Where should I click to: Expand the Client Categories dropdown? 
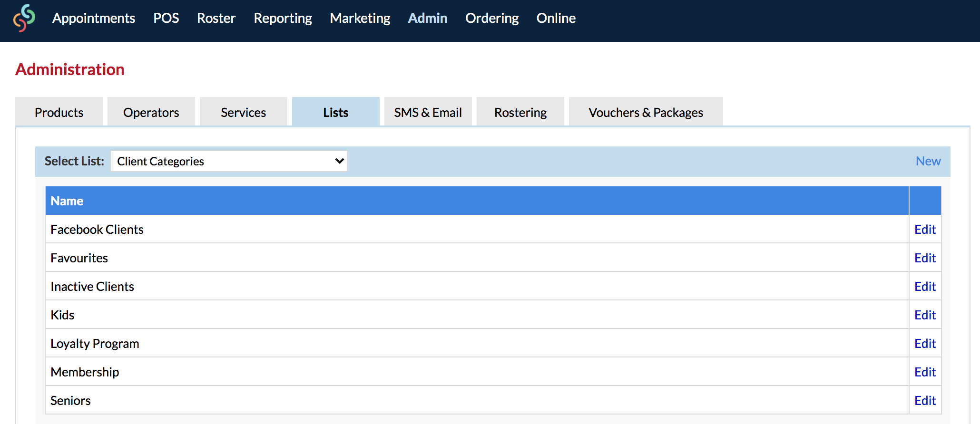point(229,161)
